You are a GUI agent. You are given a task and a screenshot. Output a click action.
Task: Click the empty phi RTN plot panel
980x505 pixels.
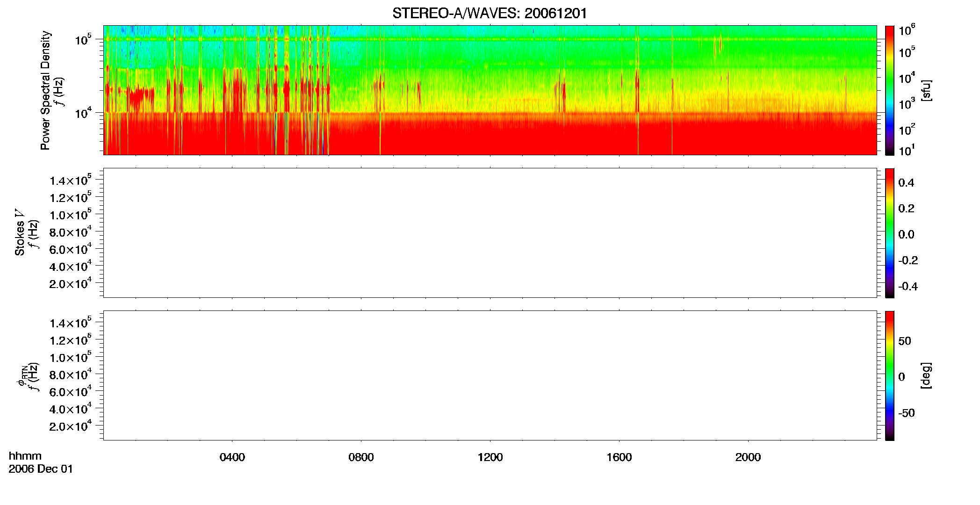pos(490,375)
